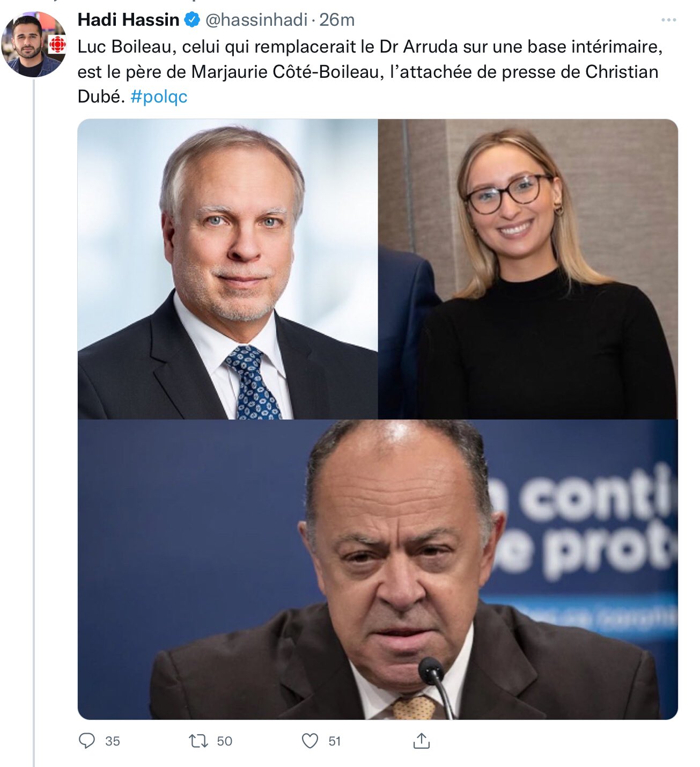Image resolution: width=700 pixels, height=767 pixels.
Task: Open photo of woman with glasses
Action: [528, 269]
